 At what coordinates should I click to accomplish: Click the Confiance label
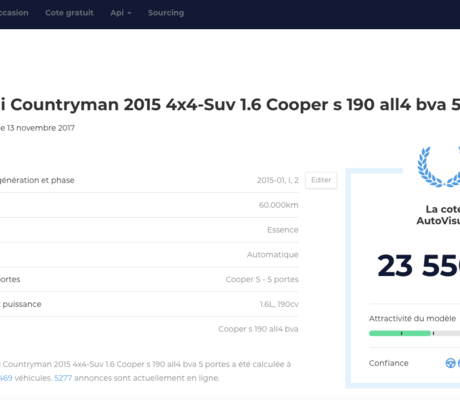[x=389, y=363]
